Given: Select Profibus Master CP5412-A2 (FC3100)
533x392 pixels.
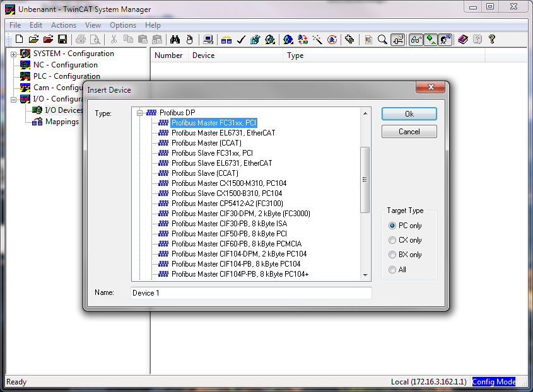Looking at the screenshot, I should click(x=227, y=204).
